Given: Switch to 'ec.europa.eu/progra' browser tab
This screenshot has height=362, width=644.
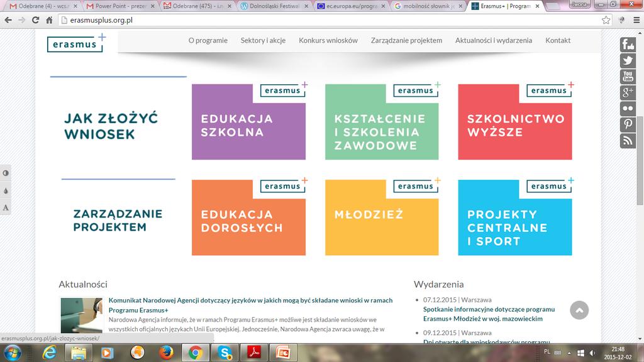Looking at the screenshot, I should [x=352, y=6].
